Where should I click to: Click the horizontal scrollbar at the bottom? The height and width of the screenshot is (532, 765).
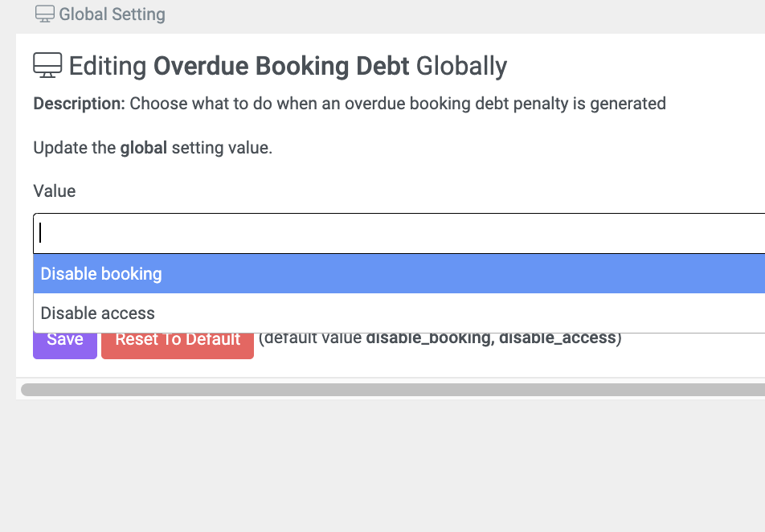pyautogui.click(x=393, y=390)
